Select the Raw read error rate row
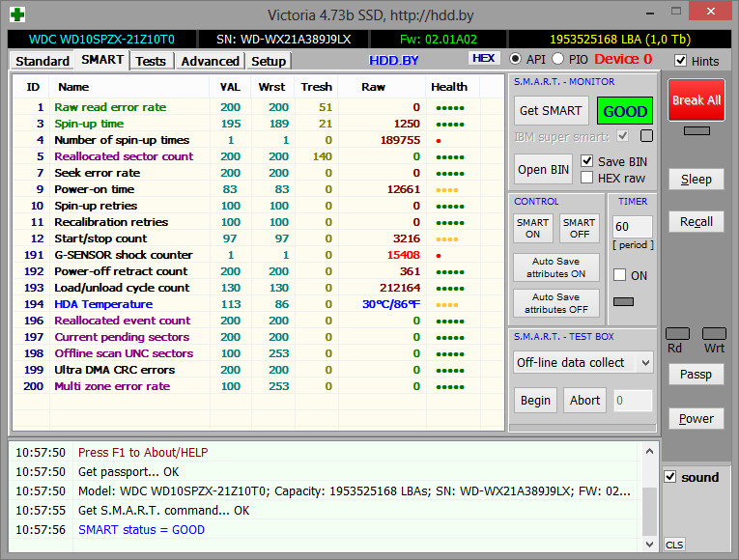This screenshot has height=560, width=739. [x=258, y=107]
